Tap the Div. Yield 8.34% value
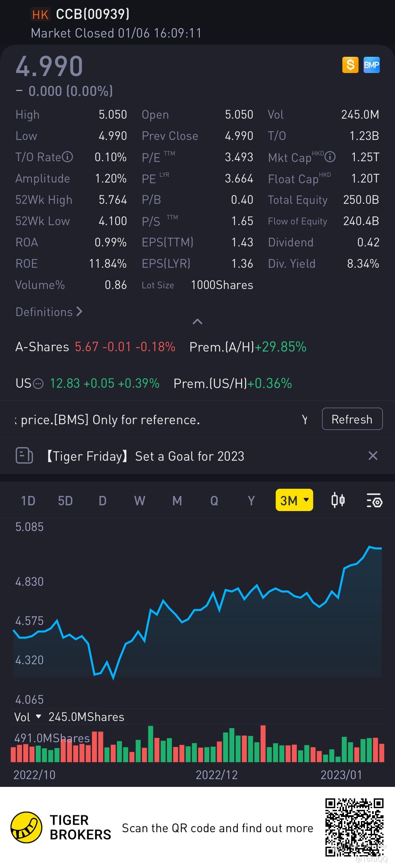Image resolution: width=395 pixels, height=868 pixels. click(x=363, y=264)
